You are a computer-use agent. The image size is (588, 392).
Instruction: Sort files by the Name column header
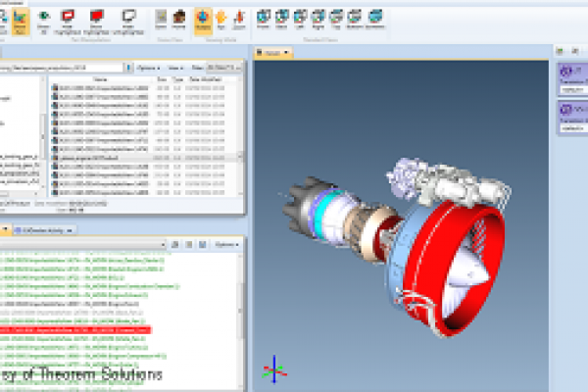[x=100, y=78]
